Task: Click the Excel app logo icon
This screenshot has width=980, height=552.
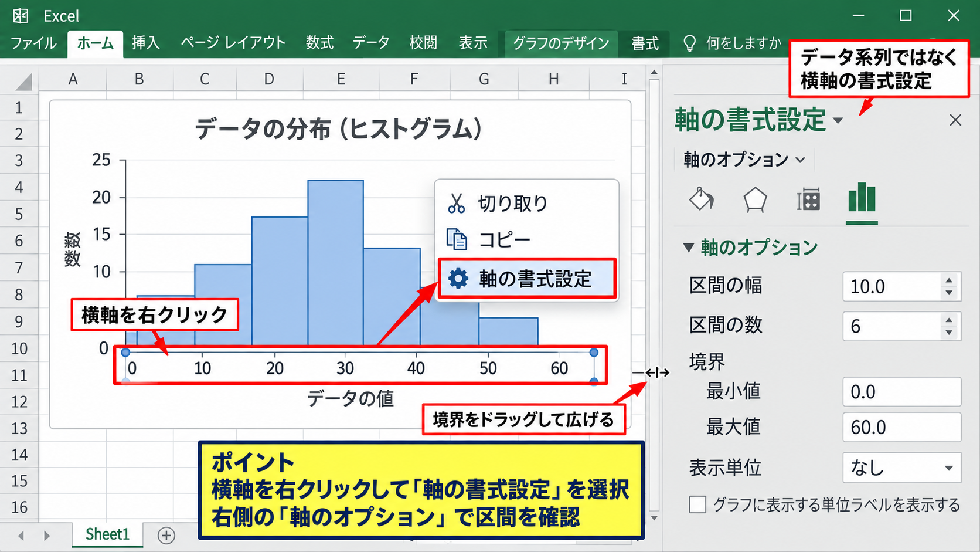Action: 21,16
